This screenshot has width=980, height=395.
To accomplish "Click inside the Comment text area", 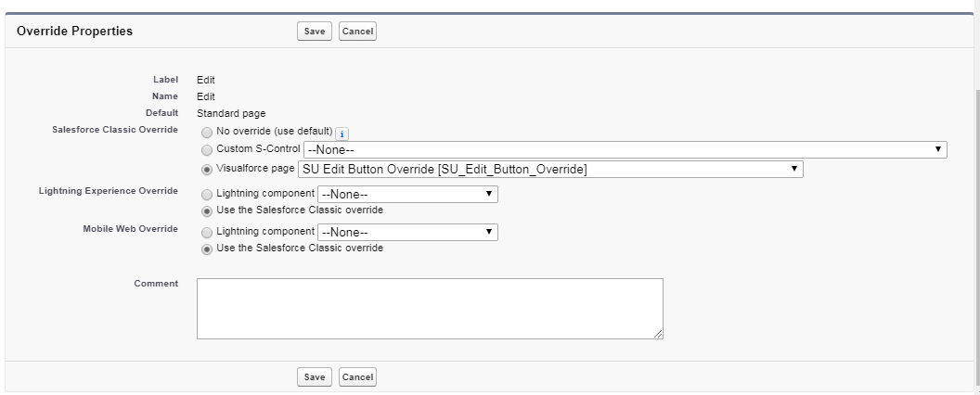I will pyautogui.click(x=430, y=309).
